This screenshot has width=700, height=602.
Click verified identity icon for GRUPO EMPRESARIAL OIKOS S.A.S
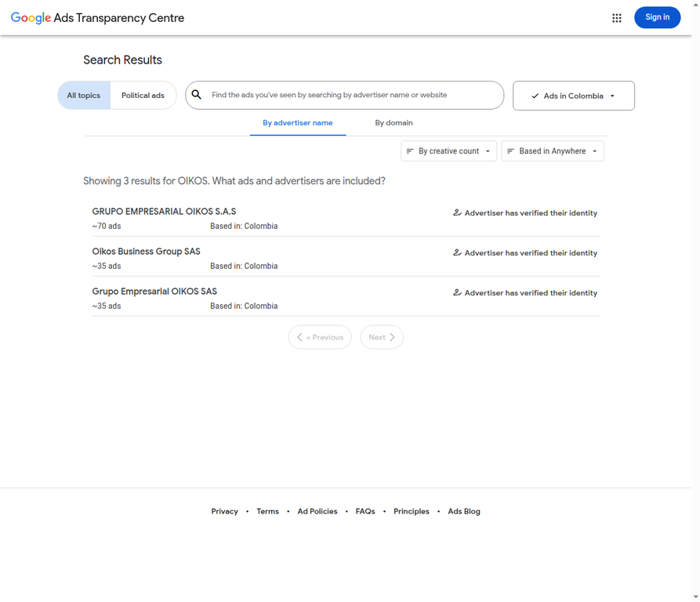tap(457, 213)
